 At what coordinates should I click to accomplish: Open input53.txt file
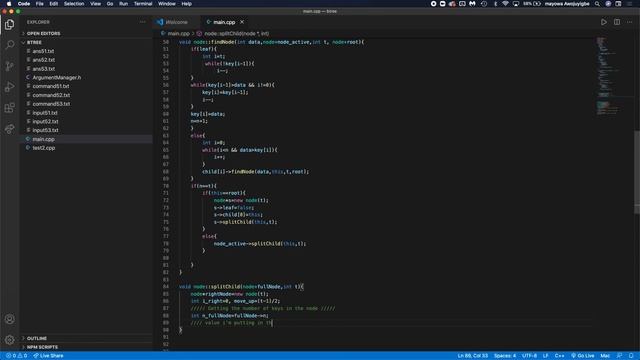coord(86,130)
